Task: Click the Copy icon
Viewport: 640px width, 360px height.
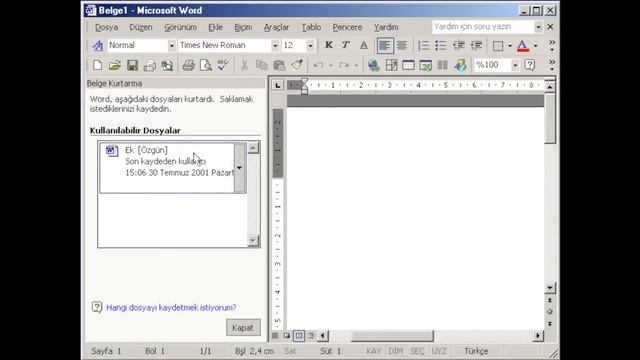Action: [261, 65]
